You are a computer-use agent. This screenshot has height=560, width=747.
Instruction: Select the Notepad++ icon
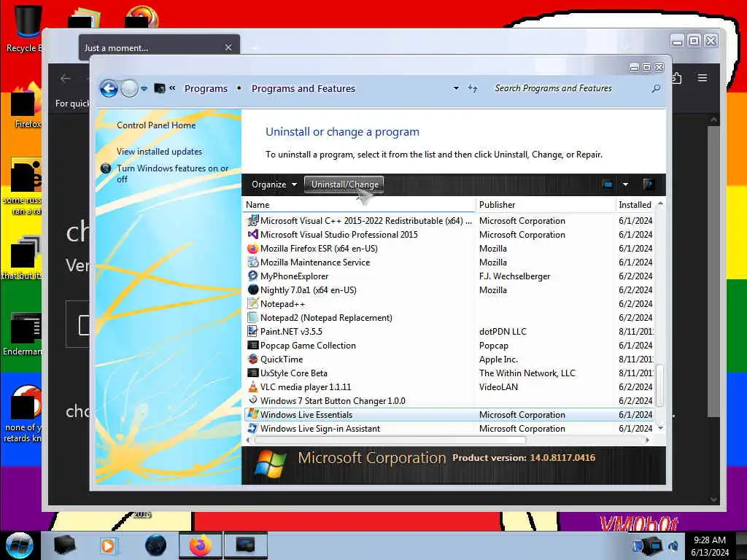[x=252, y=303]
